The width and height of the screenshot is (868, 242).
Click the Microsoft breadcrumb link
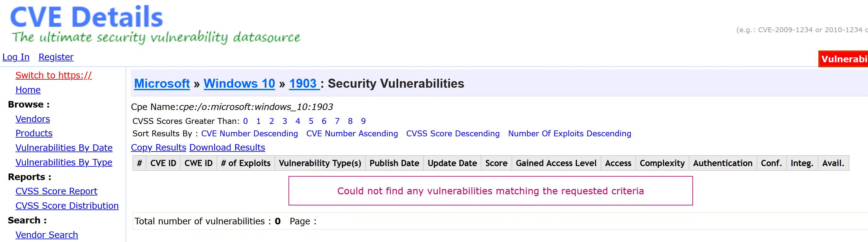[x=162, y=83]
